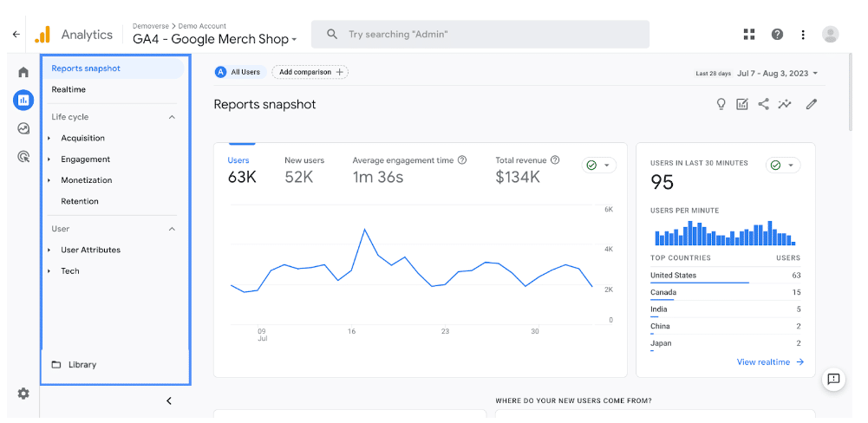
Task: Open the Google apps grid icon
Action: point(749,35)
